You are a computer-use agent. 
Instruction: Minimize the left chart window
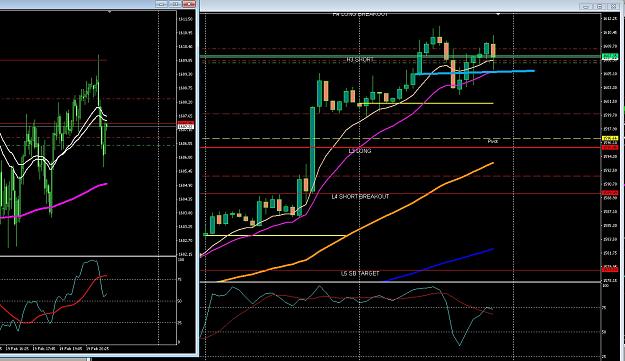click(161, 4)
